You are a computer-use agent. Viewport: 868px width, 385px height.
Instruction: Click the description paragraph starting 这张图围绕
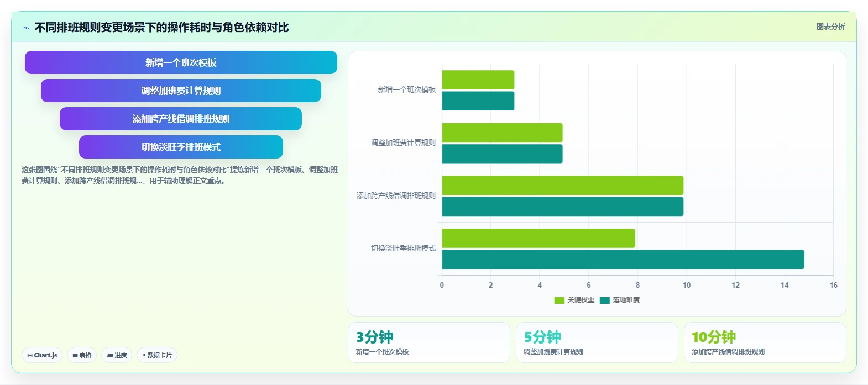coord(180,175)
